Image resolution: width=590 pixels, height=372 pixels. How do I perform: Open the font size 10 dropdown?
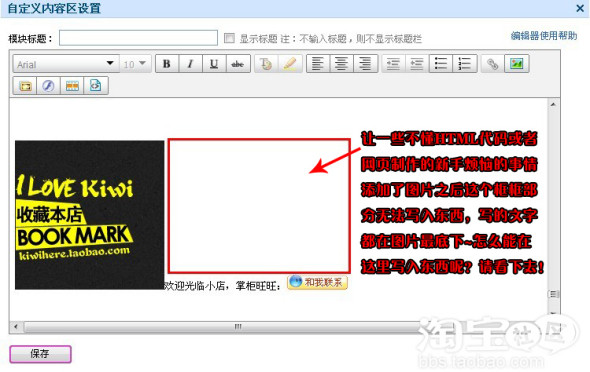135,64
